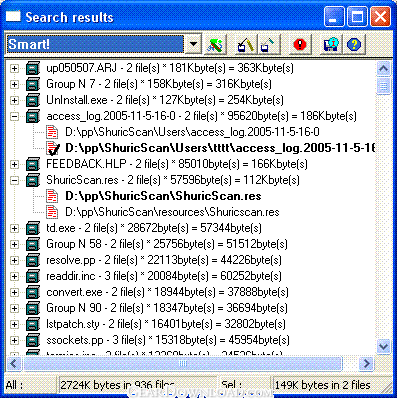The image size is (400, 400).
Task: Click the ShuricScan.res group icon
Action: [33, 180]
